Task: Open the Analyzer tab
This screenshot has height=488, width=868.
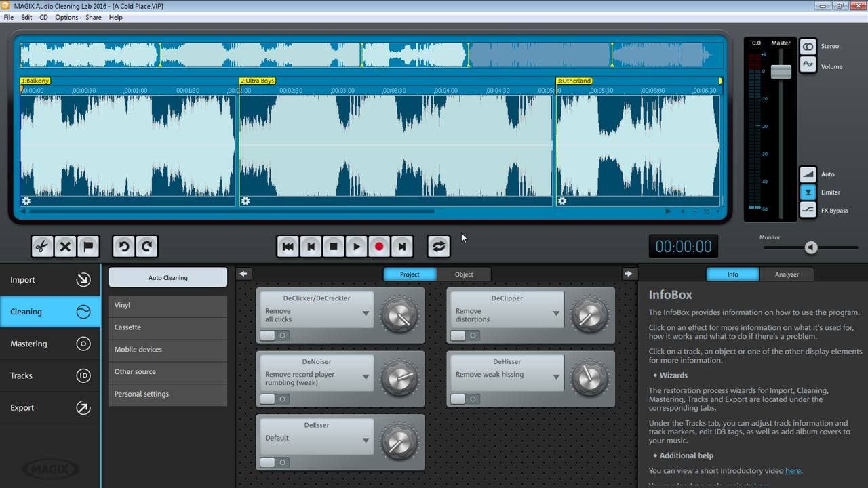Action: click(787, 274)
